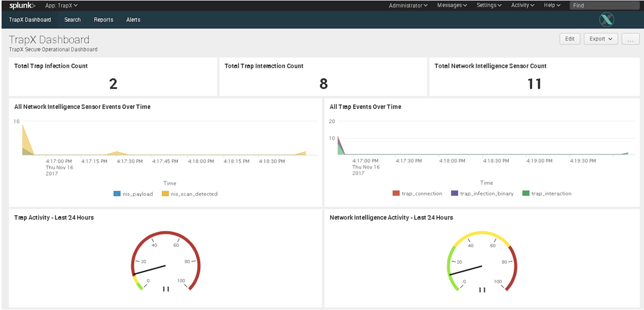Open the Administrator menu
Screen dimensions: 644x310
[x=408, y=5]
